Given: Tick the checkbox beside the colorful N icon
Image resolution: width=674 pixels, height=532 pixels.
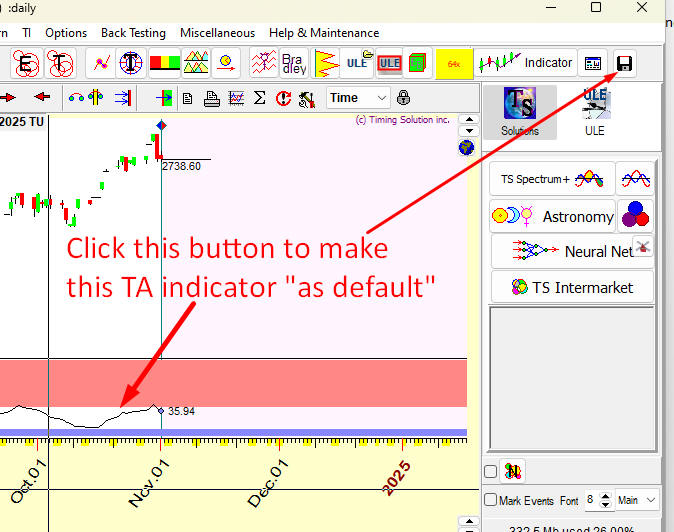Looking at the screenshot, I should (490, 471).
